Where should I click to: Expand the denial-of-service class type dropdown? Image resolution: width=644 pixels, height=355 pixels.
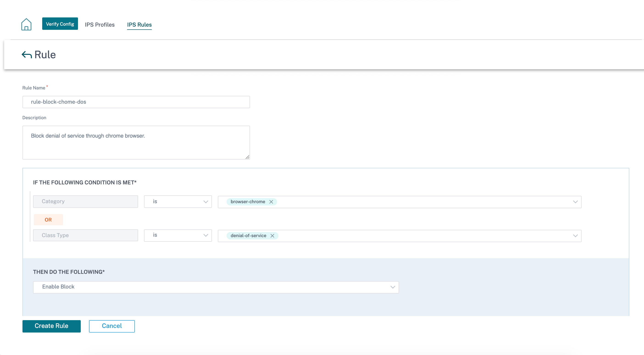point(577,235)
